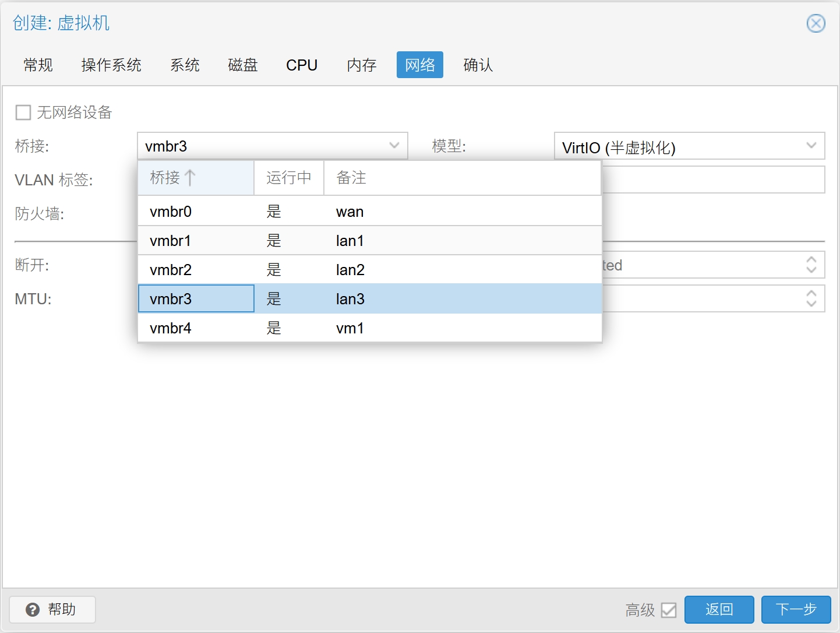Sort by the 桥接 column header arrow

(x=189, y=178)
